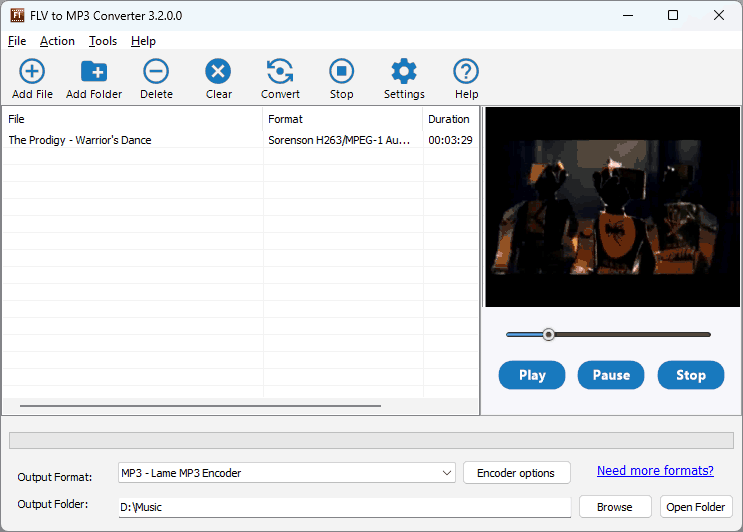Click the 00:03:29 duration cell
Image resolution: width=743 pixels, height=532 pixels.
(450, 140)
